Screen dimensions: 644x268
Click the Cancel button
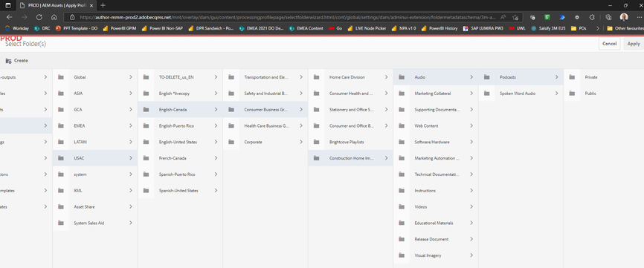click(609, 44)
